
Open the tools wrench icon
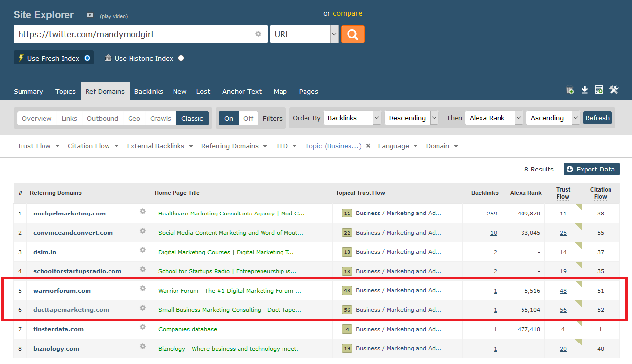[x=614, y=90]
